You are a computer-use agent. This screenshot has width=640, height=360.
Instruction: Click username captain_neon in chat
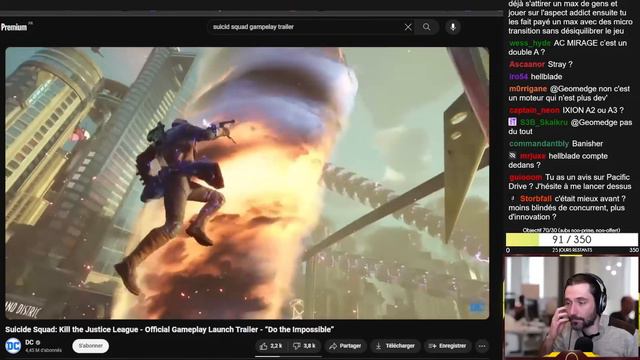[x=534, y=110]
